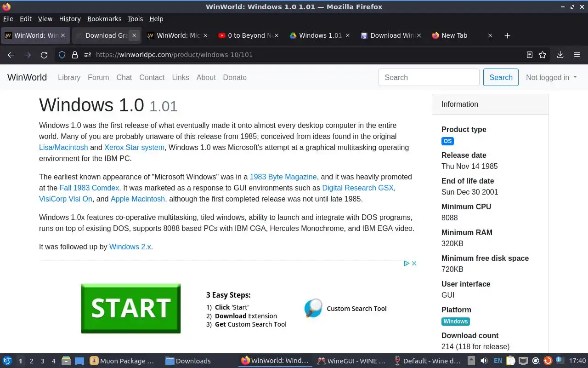588x368 pixels.
Task: Follow the Fall 1983 Comdex link
Action: [x=89, y=188]
